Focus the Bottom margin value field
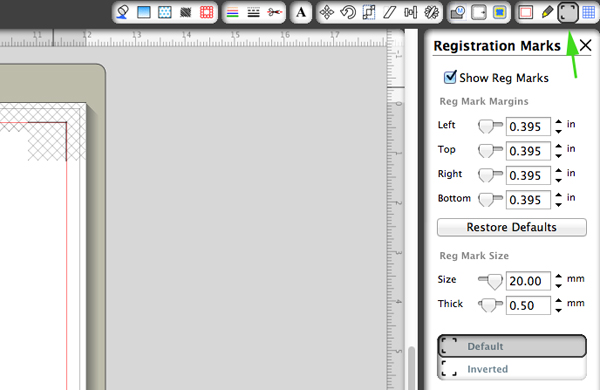Screen dimensions: 600x390 528,200
